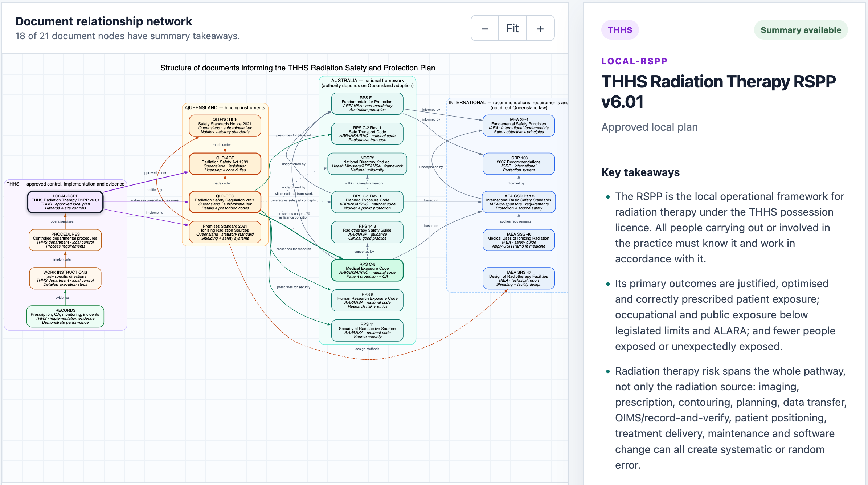Click the diagram title about THHS Radiation Safety
This screenshot has height=485, width=868.
298,68
